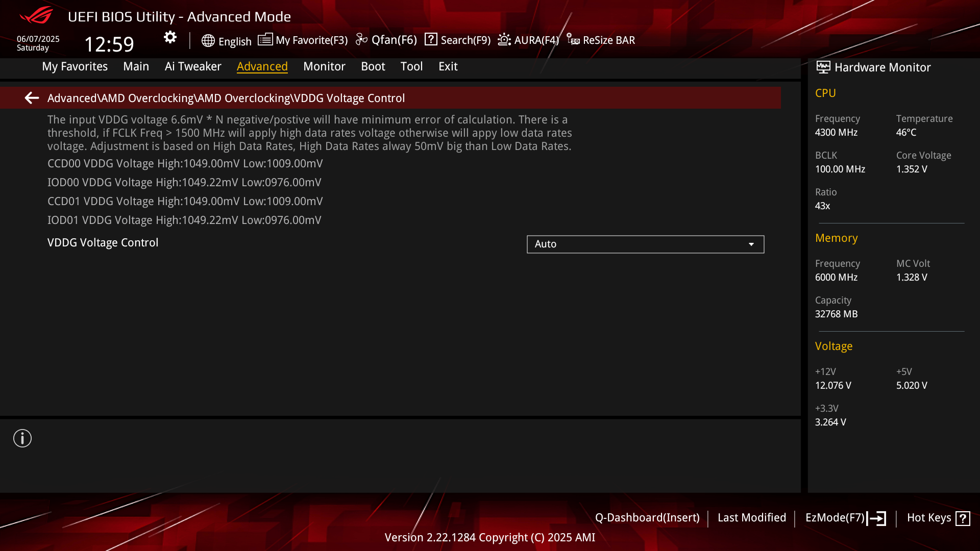Open AURA(F4) settings
Screen dimensions: 980x551
tap(536, 40)
